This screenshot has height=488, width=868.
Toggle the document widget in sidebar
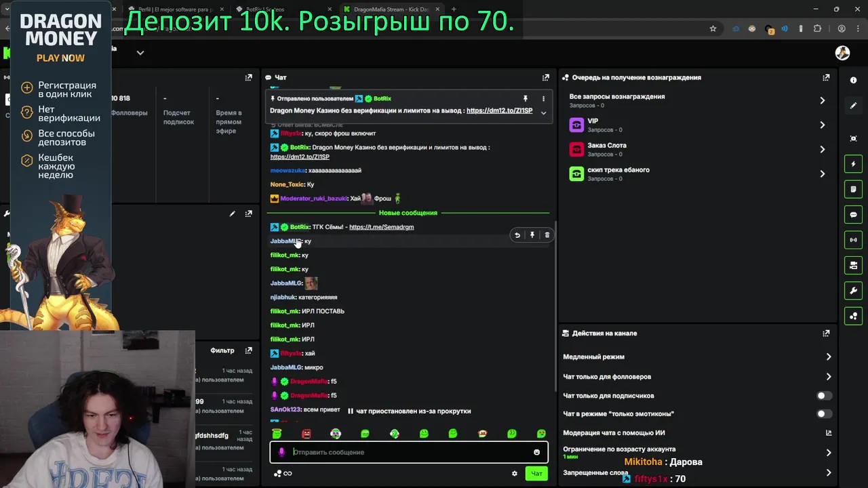(853, 189)
